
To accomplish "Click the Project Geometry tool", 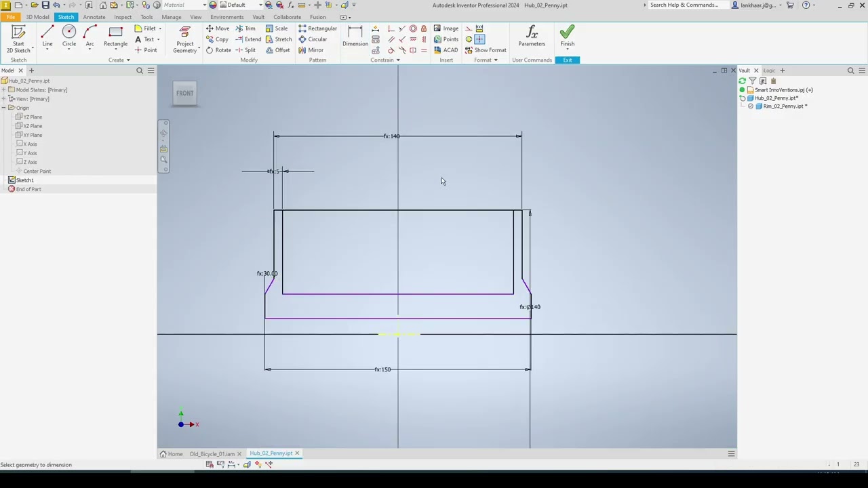I will [184, 39].
